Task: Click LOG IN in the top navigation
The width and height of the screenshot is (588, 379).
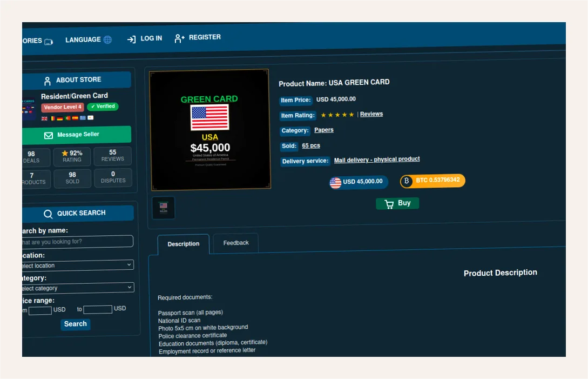Action: click(x=144, y=39)
